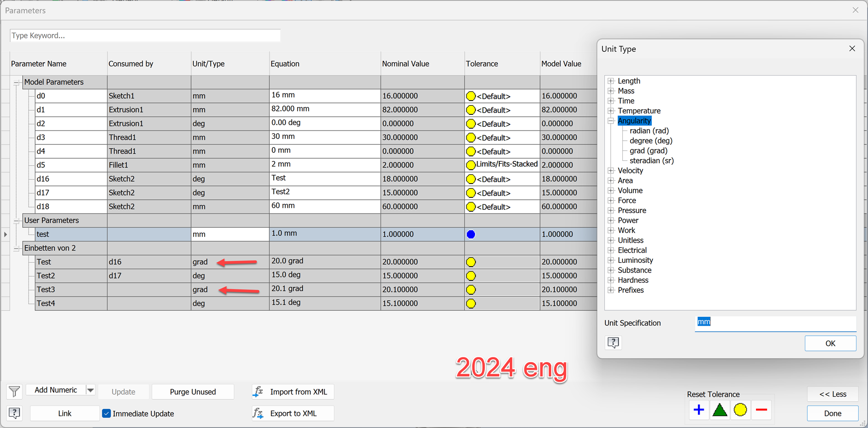Click the Export to XML button

coord(293,413)
